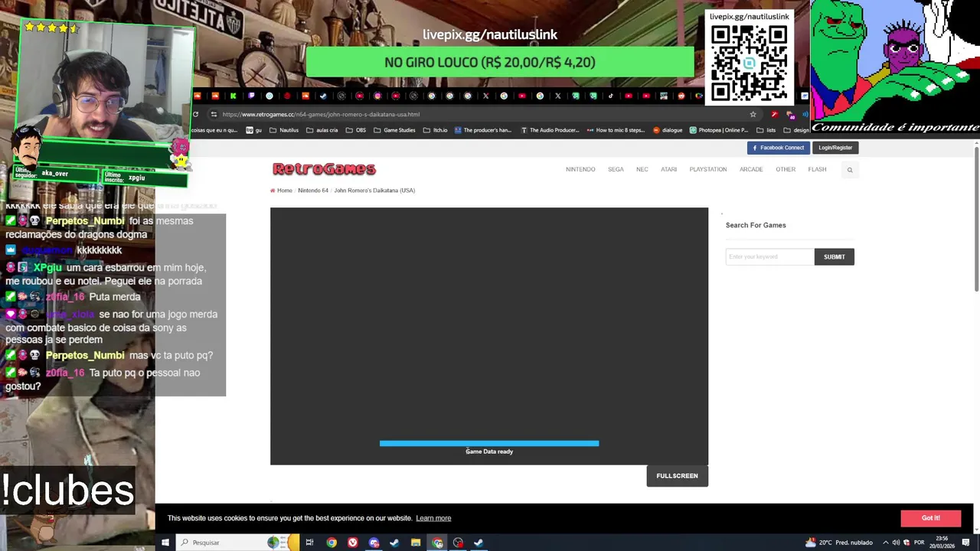Open File Explorer from the taskbar
The width and height of the screenshot is (980, 551).
(416, 543)
